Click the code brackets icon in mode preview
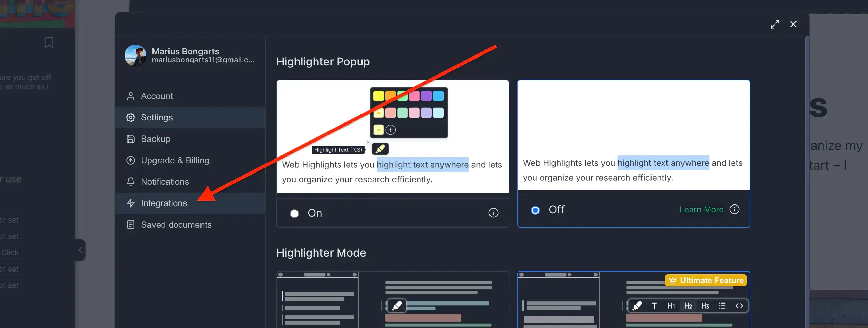This screenshot has height=328, width=868. click(739, 306)
